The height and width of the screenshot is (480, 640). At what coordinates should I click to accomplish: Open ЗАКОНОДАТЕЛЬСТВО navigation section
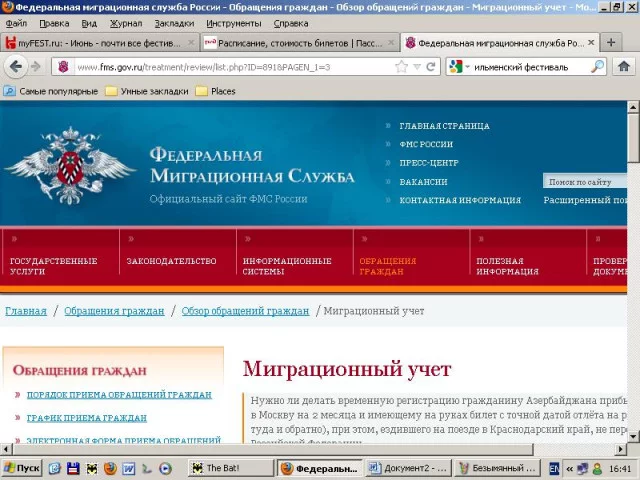171,261
